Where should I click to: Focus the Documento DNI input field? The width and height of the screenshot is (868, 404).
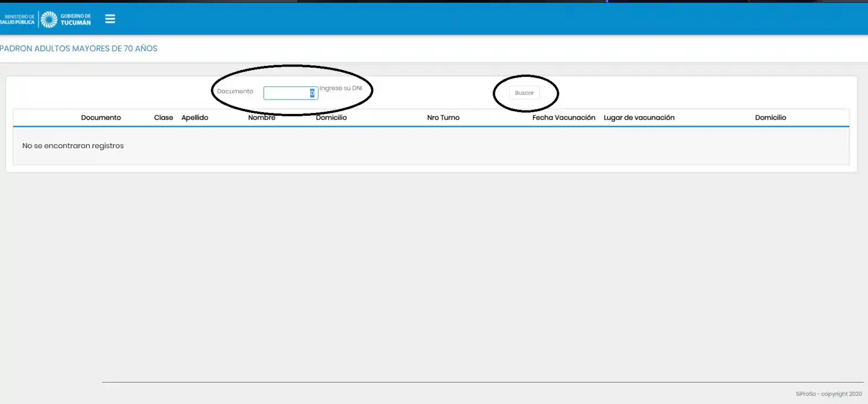tap(286, 93)
